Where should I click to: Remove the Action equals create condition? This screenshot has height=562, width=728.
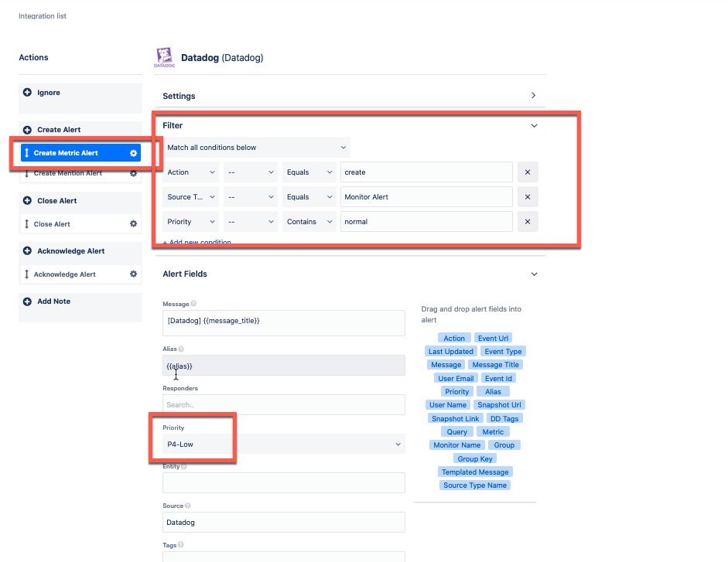point(528,172)
